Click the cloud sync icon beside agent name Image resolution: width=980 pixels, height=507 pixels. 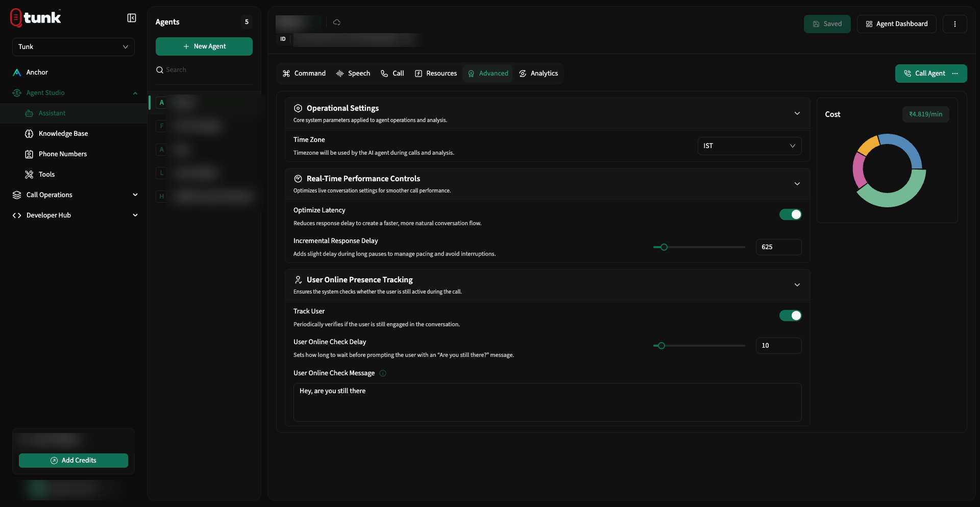click(x=337, y=22)
